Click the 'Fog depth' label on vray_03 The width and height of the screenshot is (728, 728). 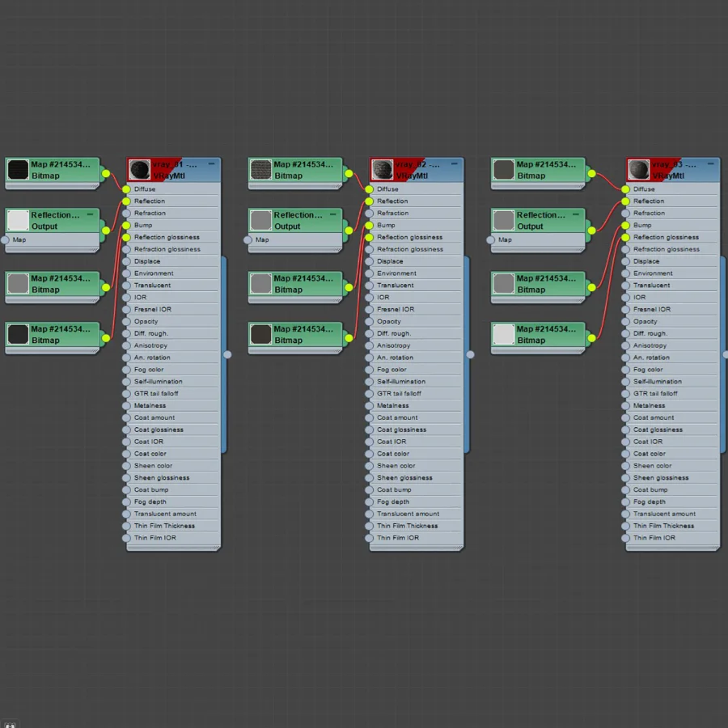coord(649,502)
